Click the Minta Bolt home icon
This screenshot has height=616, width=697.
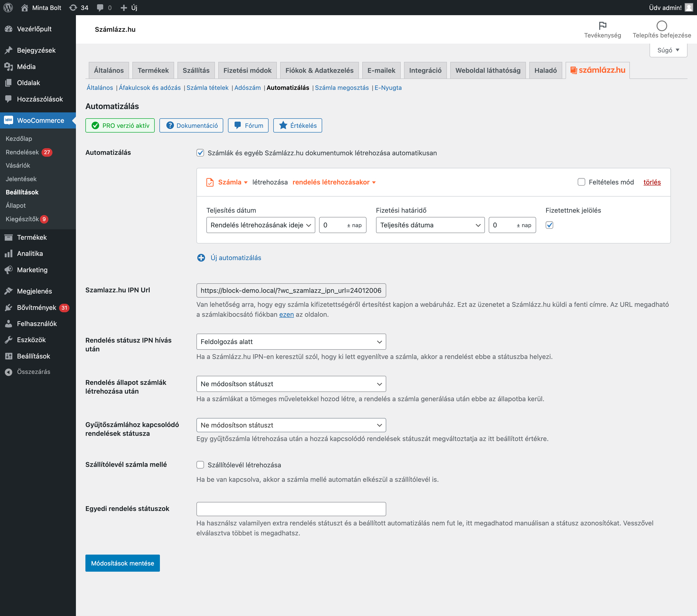tap(24, 8)
